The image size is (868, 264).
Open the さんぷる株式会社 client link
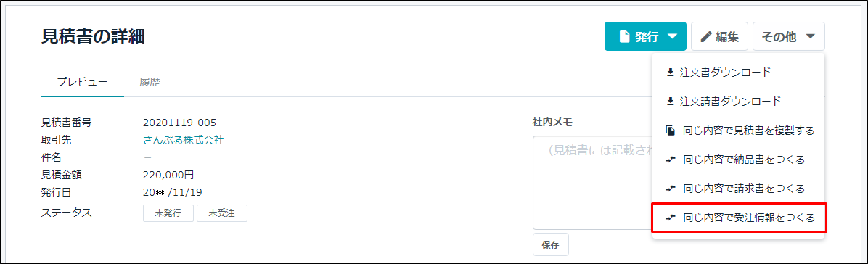(x=183, y=140)
